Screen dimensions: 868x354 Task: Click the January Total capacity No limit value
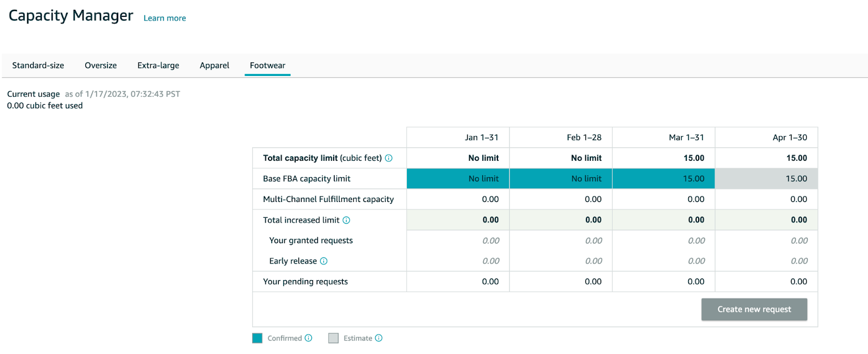(x=483, y=158)
